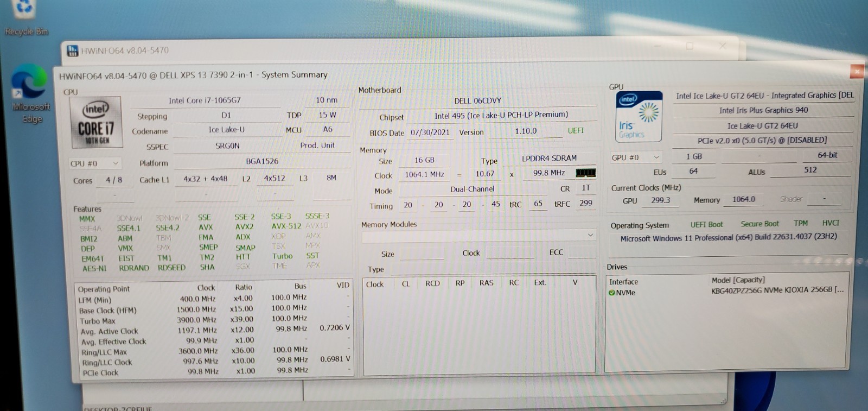This screenshot has width=868, height=411.
Task: Open Microsoft Edge desktop shortcut
Action: [x=31, y=93]
